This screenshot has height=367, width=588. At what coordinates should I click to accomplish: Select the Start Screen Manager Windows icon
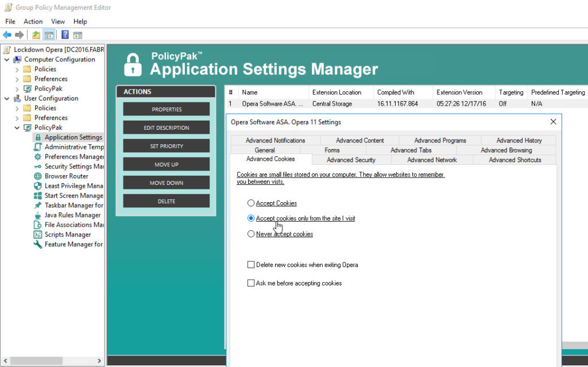coord(38,196)
